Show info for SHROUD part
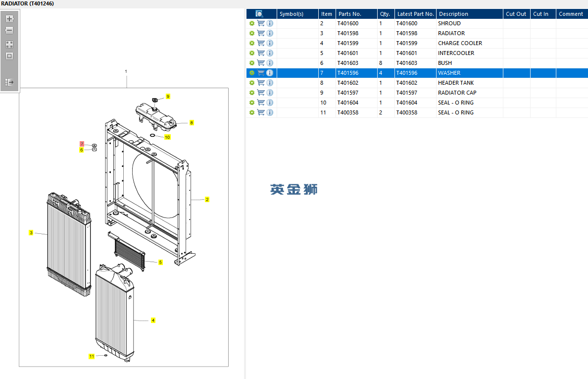This screenshot has height=379, width=588. (270, 23)
